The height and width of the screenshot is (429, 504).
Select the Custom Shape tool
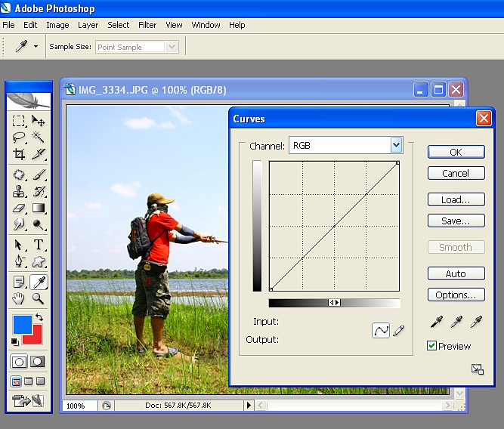(x=39, y=261)
